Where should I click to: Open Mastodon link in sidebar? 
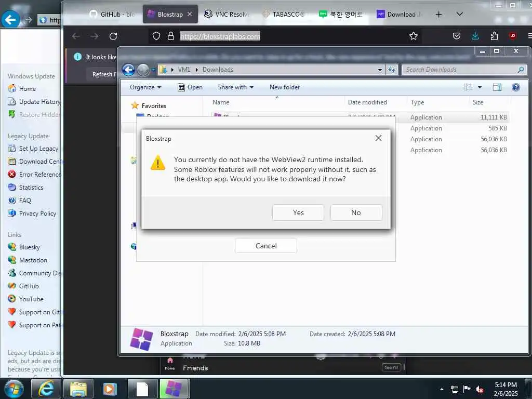click(33, 260)
